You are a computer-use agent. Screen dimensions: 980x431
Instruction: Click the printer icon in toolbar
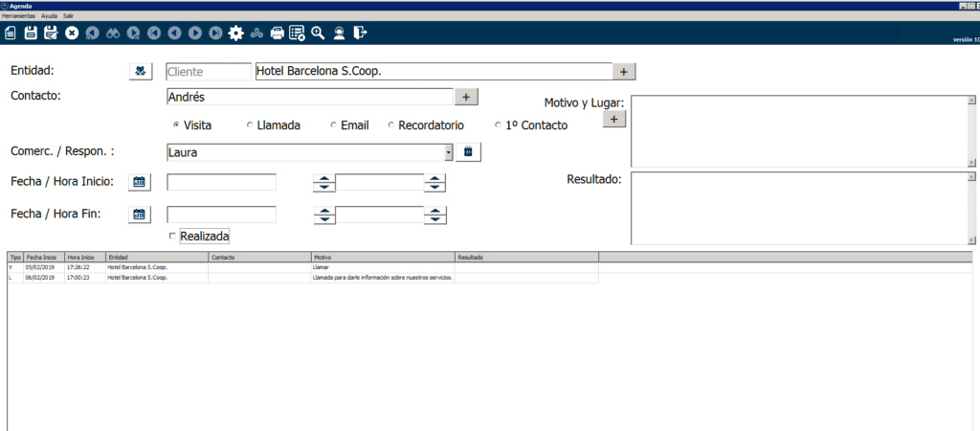[278, 34]
